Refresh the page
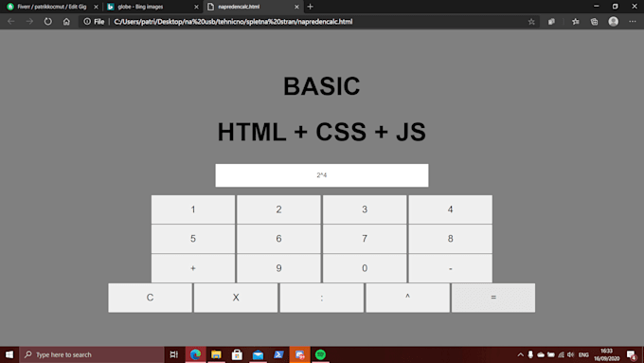Screen dimensions: 644x363 (48, 22)
